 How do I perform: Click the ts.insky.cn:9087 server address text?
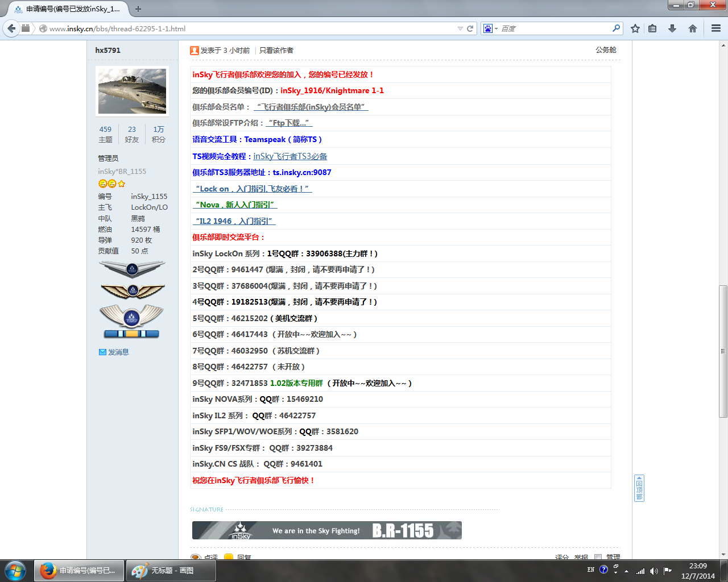tap(302, 172)
